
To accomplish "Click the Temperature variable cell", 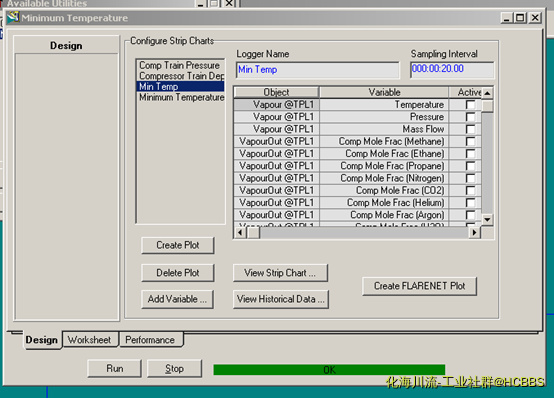I will [384, 105].
